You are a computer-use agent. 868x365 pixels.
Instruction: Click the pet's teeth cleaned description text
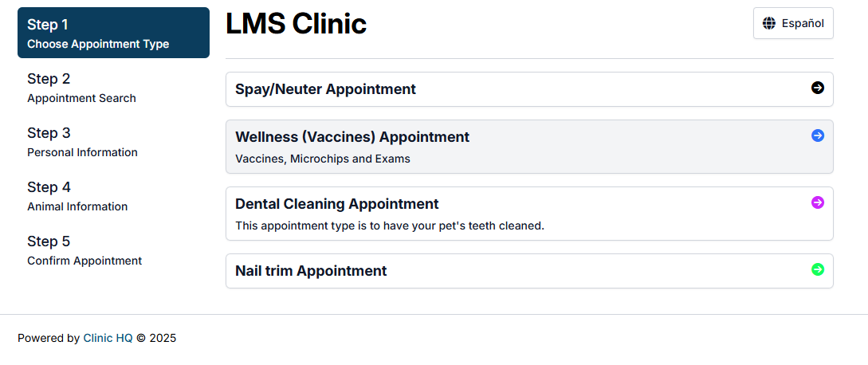pyautogui.click(x=390, y=226)
